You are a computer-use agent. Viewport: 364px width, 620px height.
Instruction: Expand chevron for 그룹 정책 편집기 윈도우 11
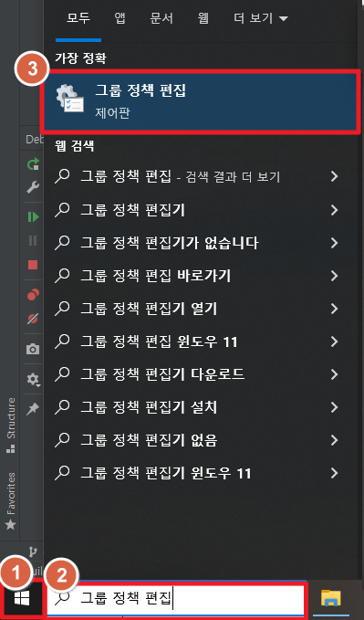(x=335, y=472)
